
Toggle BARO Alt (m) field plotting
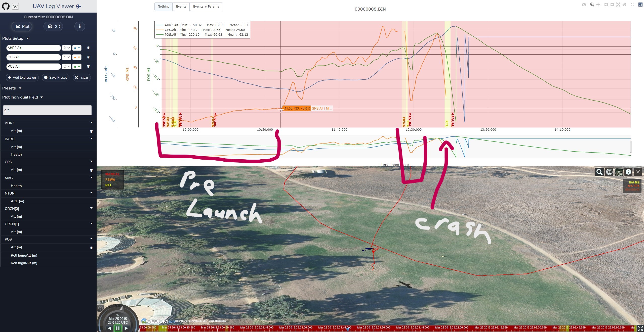coord(16,147)
